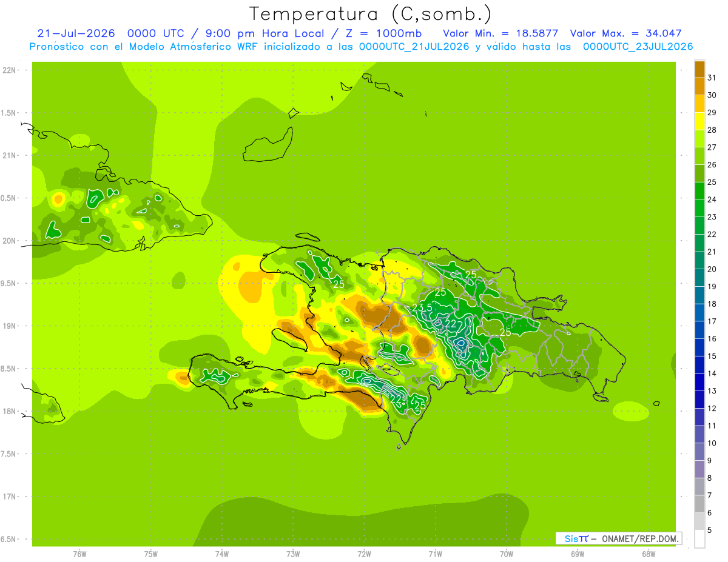Click the "Temperatura (C,somb.)" map title
Screen dimensions: 728x562
[370, 14]
